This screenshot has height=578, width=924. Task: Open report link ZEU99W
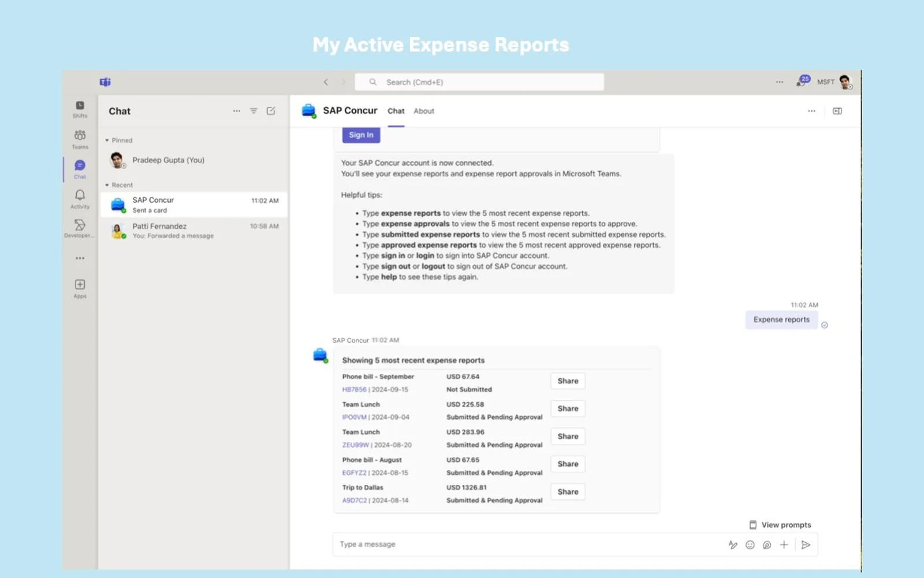pyautogui.click(x=355, y=445)
